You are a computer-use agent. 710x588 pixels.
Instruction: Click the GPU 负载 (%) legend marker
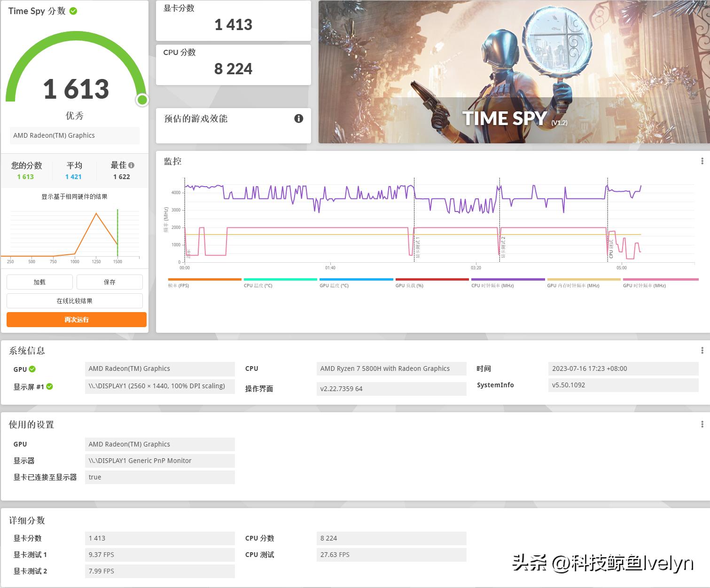(432, 279)
